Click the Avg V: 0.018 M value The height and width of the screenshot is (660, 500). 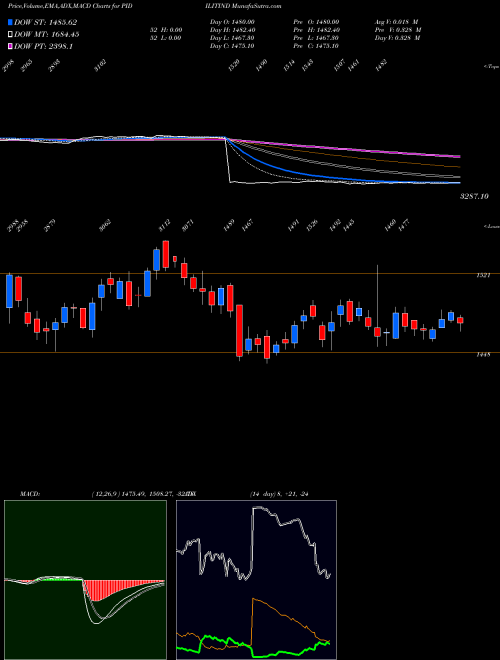coord(397,22)
